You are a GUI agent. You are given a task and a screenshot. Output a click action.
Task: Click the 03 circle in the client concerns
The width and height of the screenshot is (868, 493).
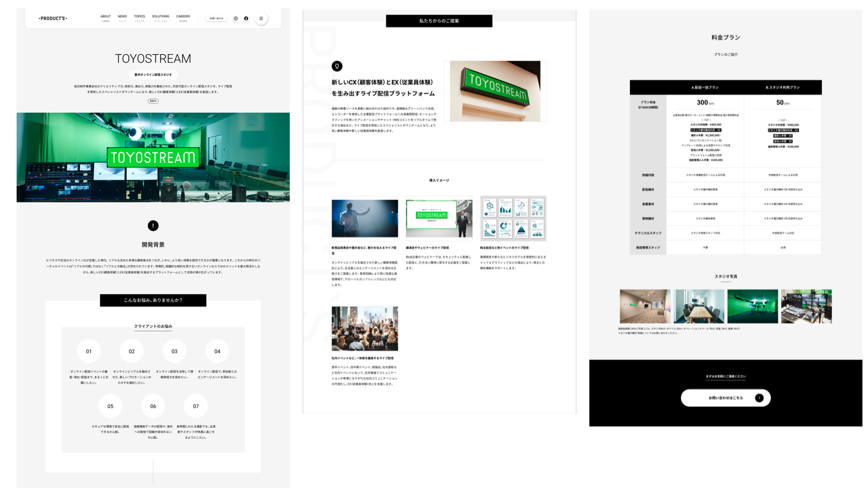174,351
